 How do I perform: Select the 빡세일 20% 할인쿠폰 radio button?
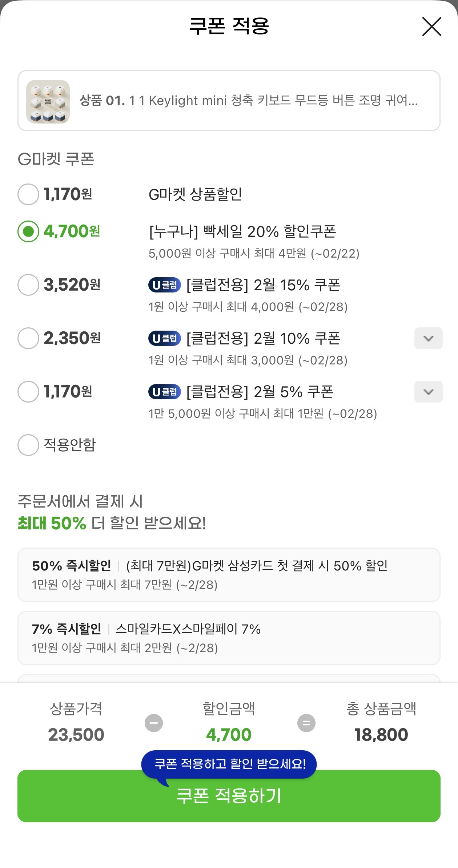(28, 231)
